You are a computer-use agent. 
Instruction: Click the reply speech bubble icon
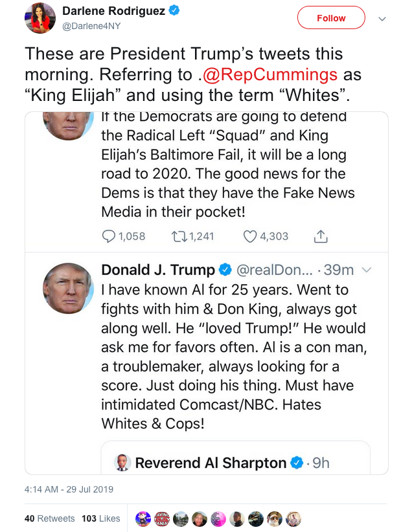click(x=109, y=237)
